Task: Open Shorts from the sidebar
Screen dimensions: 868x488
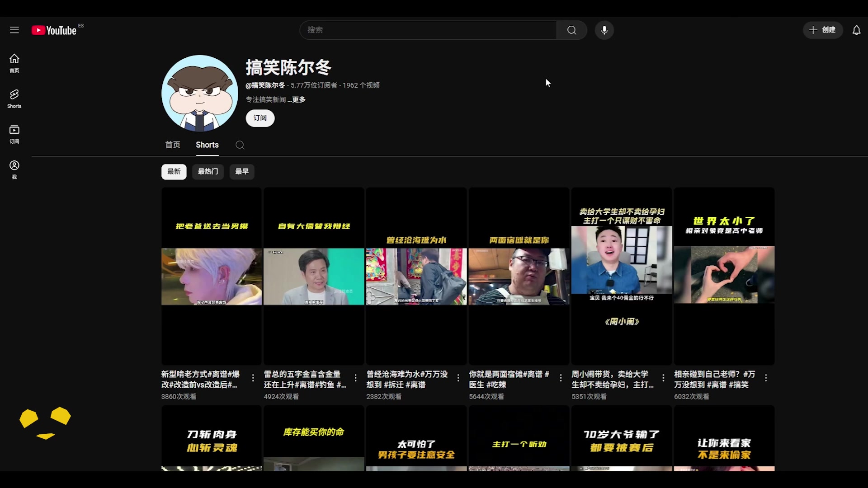Action: click(x=14, y=99)
